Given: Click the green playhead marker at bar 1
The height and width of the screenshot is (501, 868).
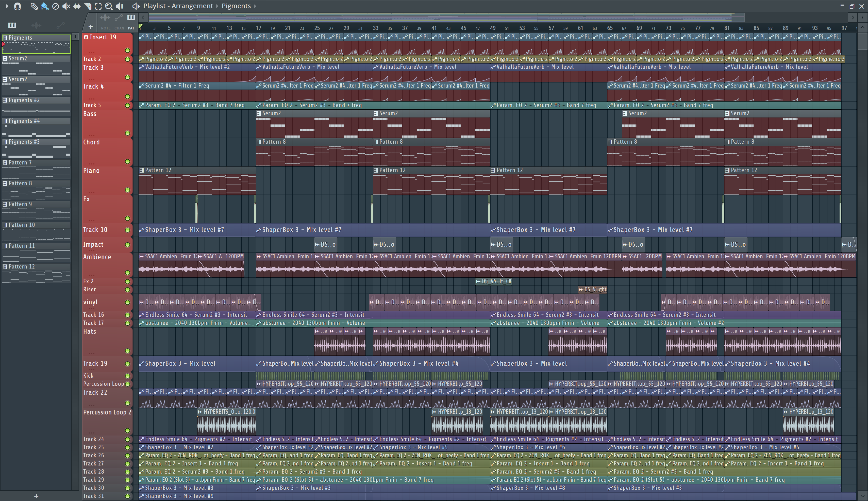Looking at the screenshot, I should pos(140,26).
